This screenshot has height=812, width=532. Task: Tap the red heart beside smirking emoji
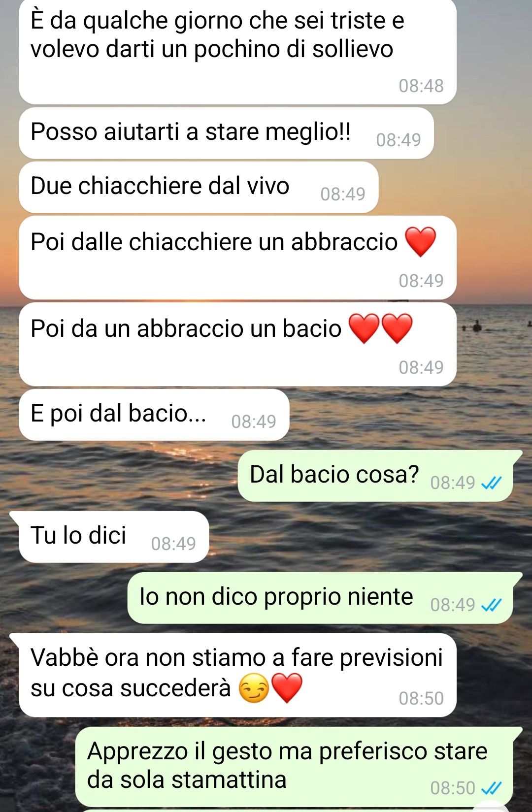click(287, 688)
